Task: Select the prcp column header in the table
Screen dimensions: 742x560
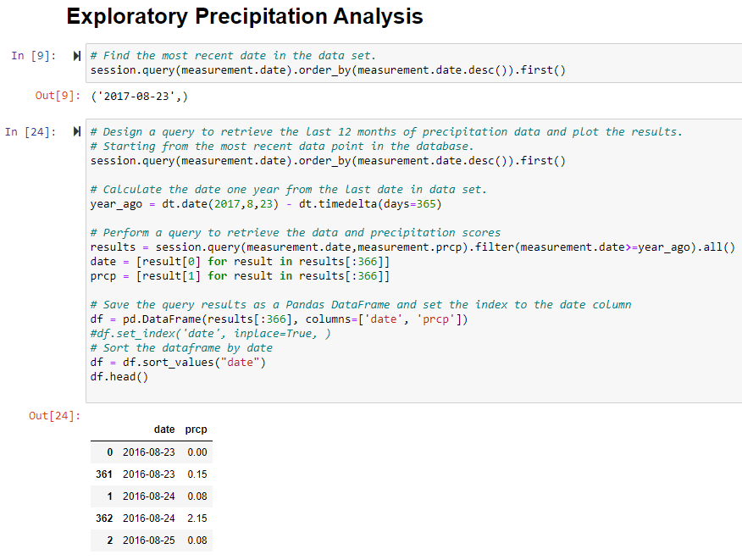Action: point(196,430)
